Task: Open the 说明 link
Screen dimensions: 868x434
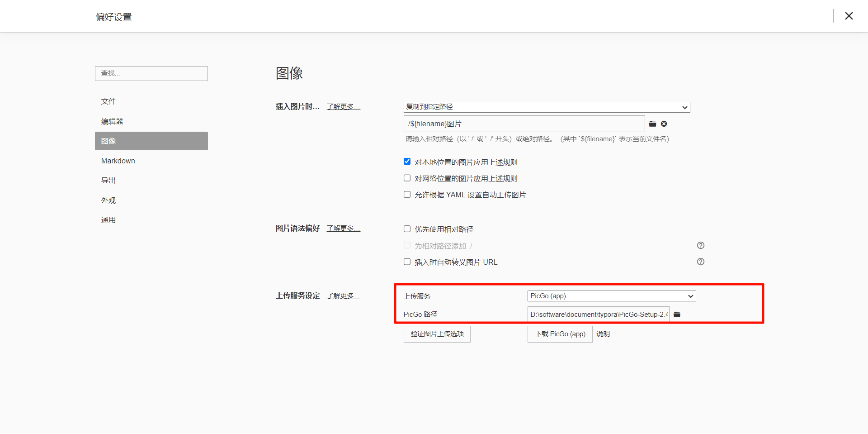Action: click(x=603, y=334)
